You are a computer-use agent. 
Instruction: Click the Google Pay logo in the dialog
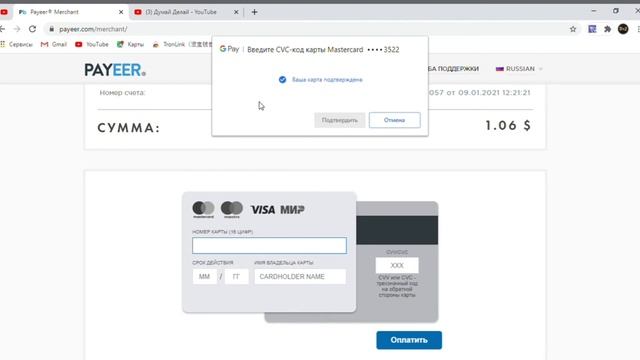[x=229, y=49]
